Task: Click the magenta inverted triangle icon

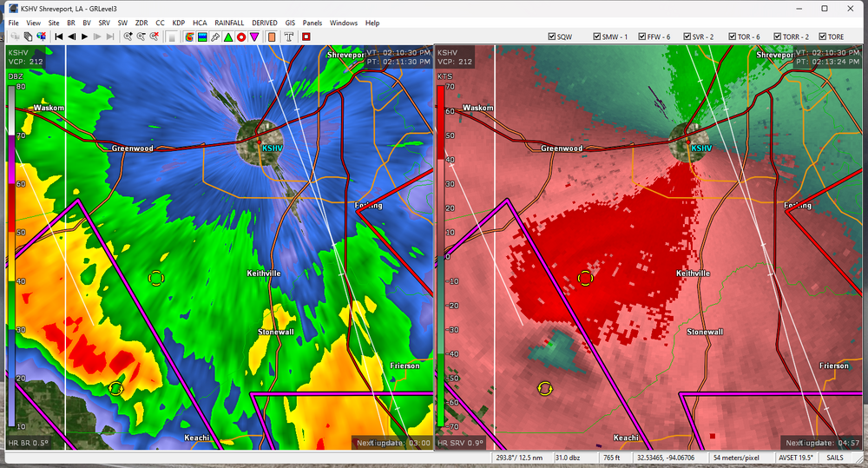Action: (x=253, y=36)
